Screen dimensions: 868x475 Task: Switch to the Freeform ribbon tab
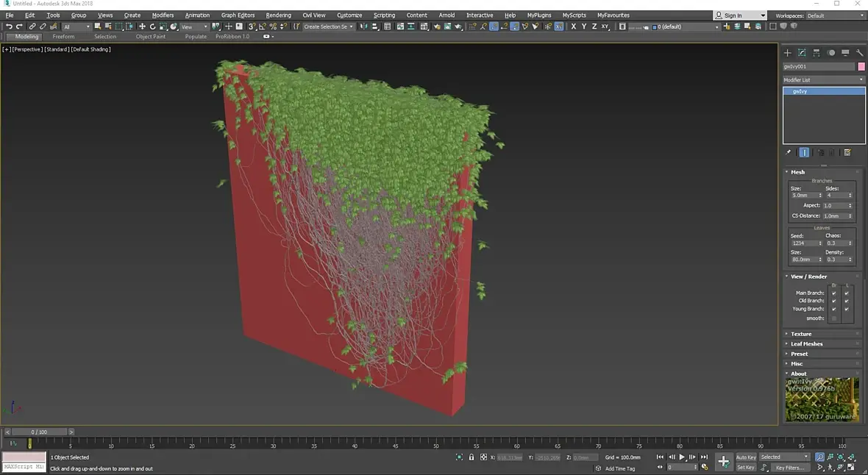(63, 36)
